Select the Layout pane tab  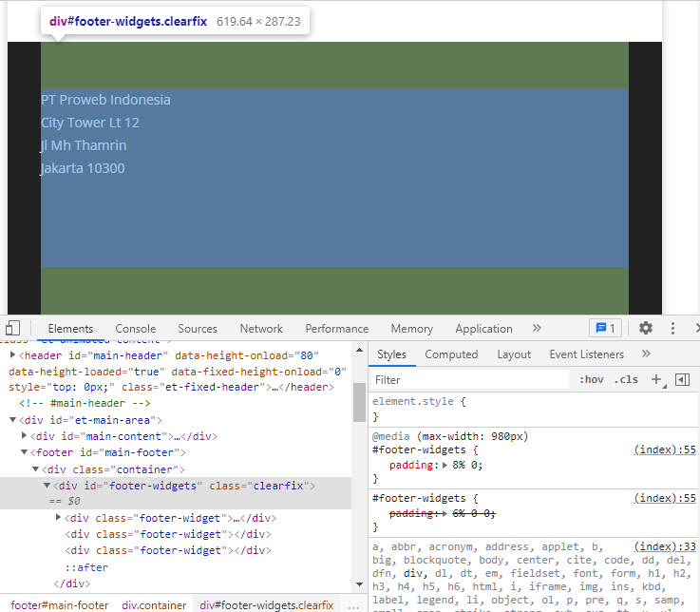514,354
